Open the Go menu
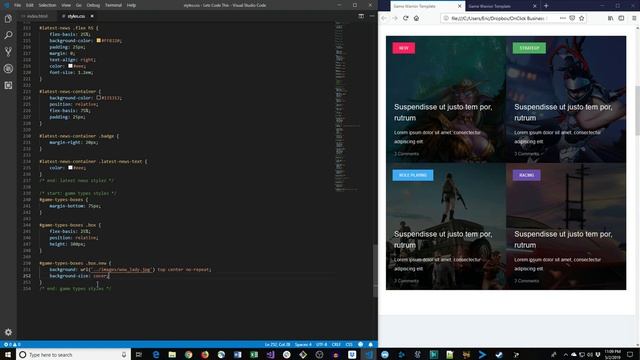 click(79, 5)
